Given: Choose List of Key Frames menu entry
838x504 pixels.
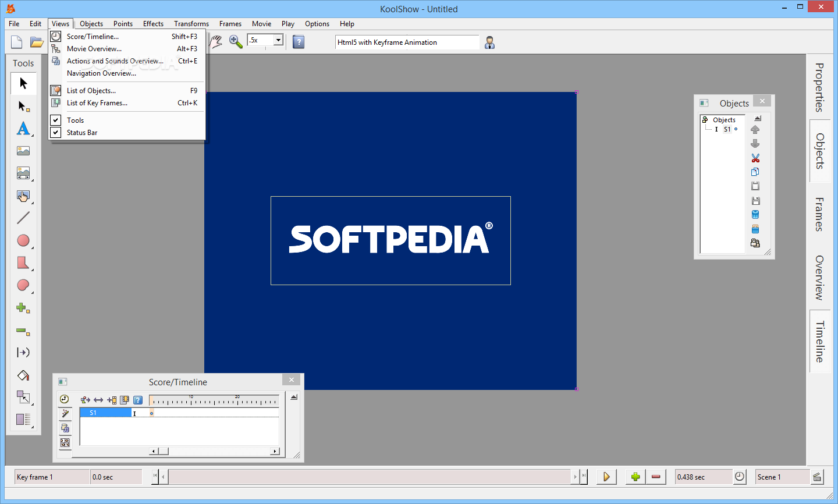Looking at the screenshot, I should coord(127,102).
